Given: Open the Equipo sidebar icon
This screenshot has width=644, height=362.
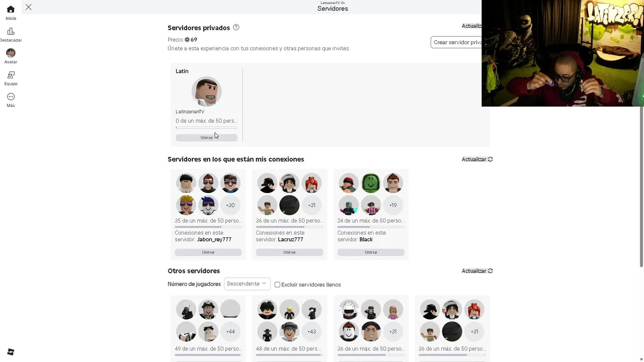Looking at the screenshot, I should [11, 75].
